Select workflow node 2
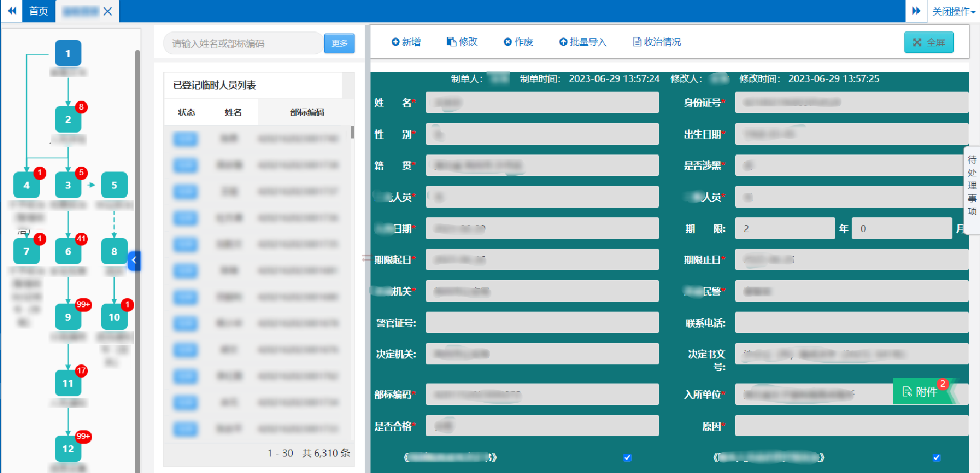This screenshot has height=473, width=980. point(68,119)
